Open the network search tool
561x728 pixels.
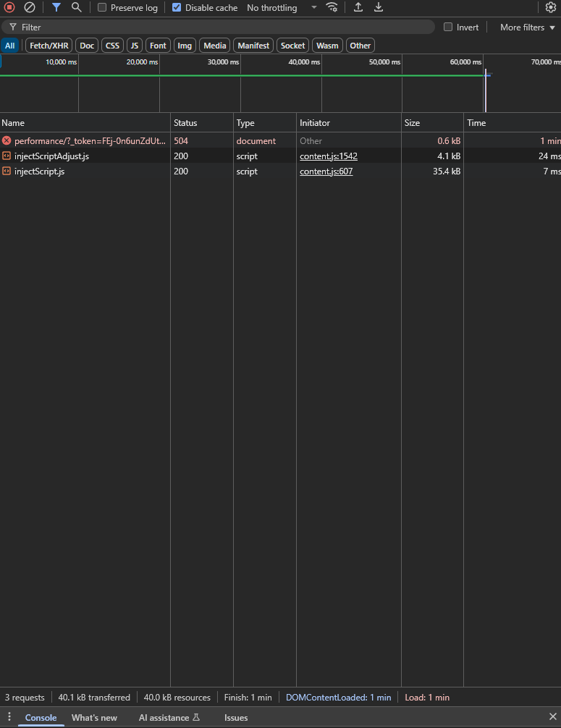pyautogui.click(x=77, y=7)
